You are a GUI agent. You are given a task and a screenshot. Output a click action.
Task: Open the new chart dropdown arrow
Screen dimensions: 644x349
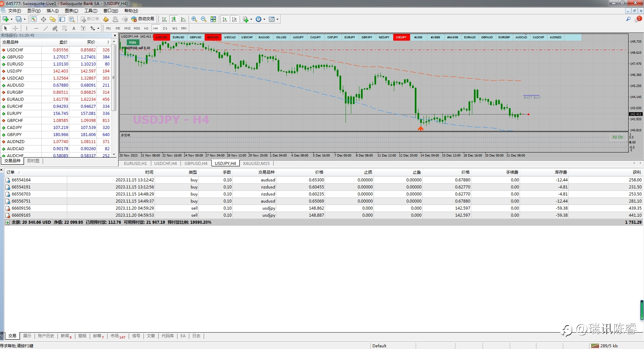[x=12, y=19]
